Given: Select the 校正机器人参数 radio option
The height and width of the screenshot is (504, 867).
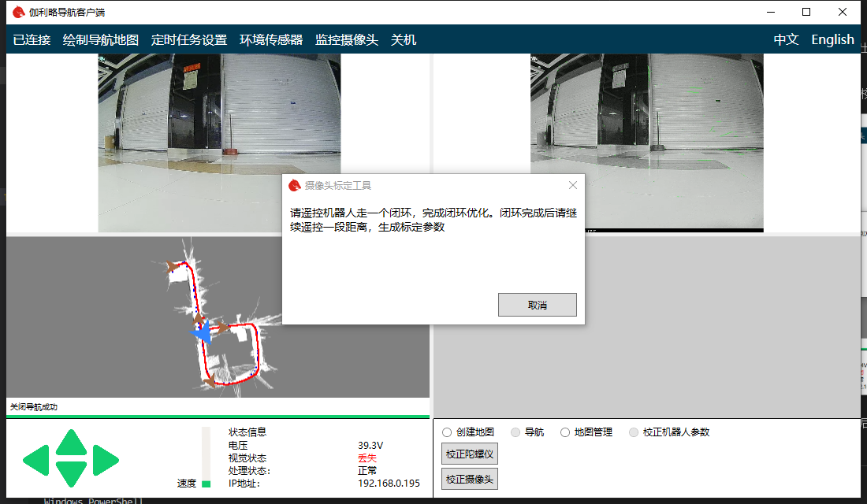Looking at the screenshot, I should tap(634, 432).
